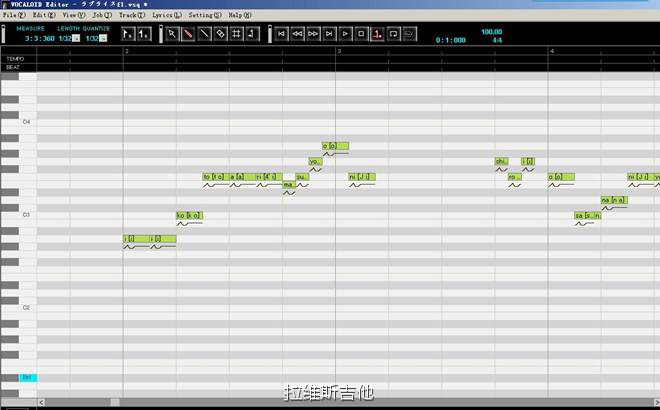
Task: Select the eraser tool
Action: [220, 34]
